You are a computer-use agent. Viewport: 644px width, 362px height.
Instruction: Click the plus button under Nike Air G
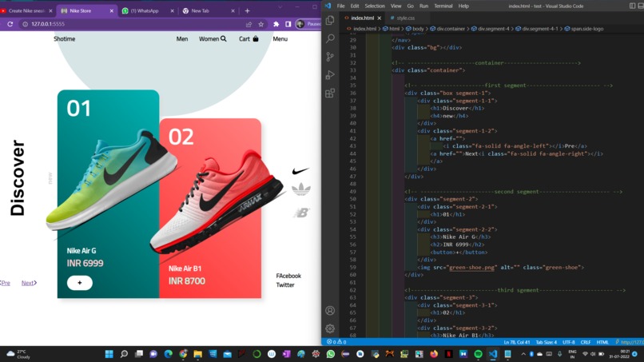80,283
